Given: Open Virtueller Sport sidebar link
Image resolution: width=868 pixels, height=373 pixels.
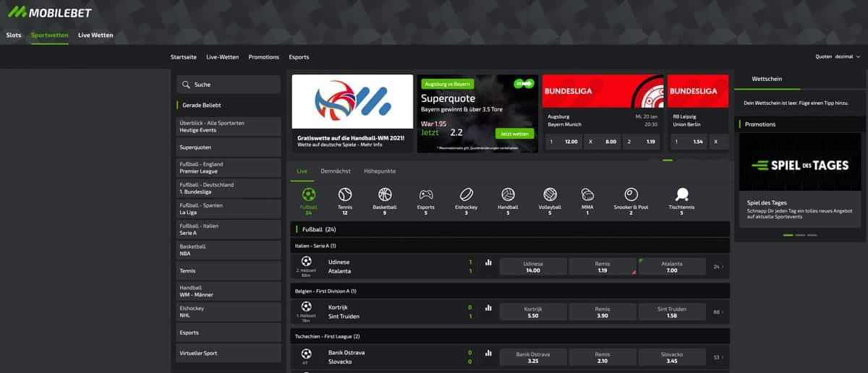Looking at the screenshot, I should pyautogui.click(x=229, y=353).
